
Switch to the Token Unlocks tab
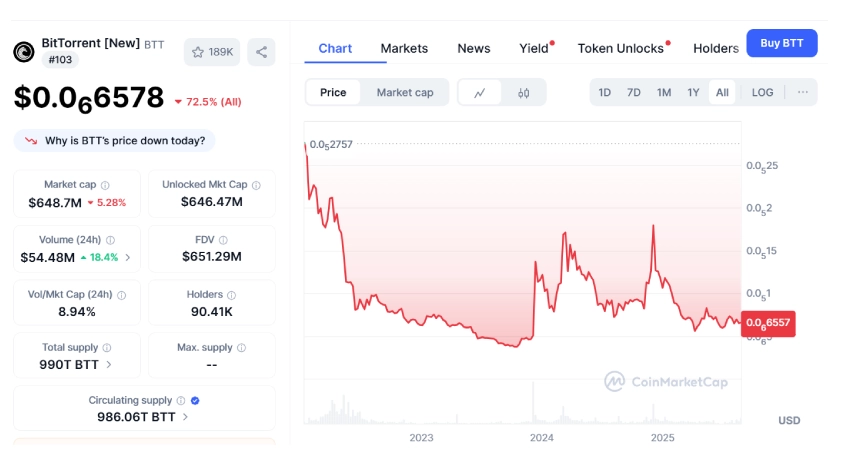pos(621,48)
